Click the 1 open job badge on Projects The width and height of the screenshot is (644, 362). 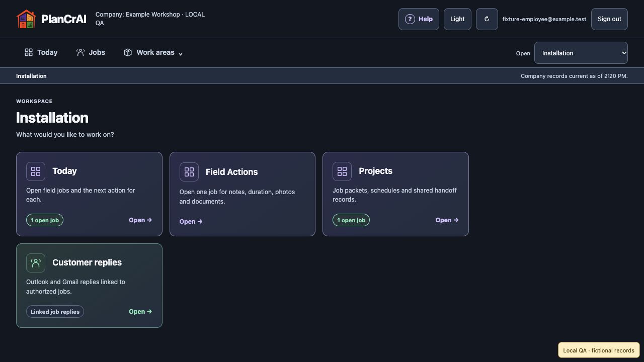tap(351, 220)
